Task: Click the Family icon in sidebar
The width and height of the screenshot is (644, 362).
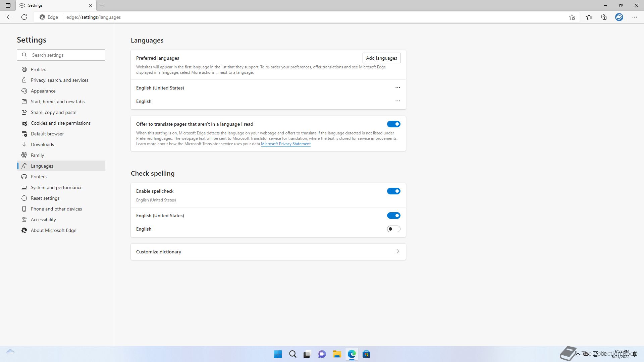Action: click(24, 155)
